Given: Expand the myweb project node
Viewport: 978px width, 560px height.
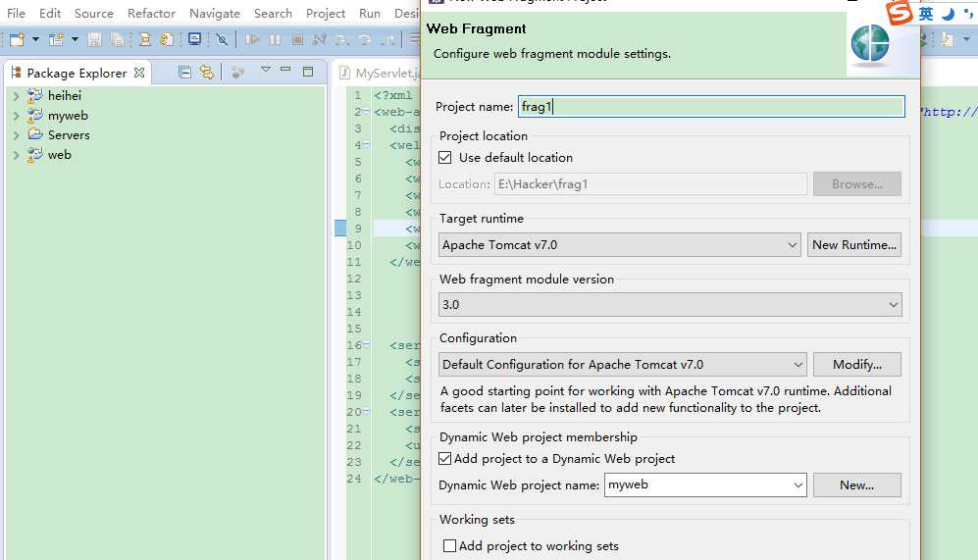Looking at the screenshot, I should click(x=17, y=116).
